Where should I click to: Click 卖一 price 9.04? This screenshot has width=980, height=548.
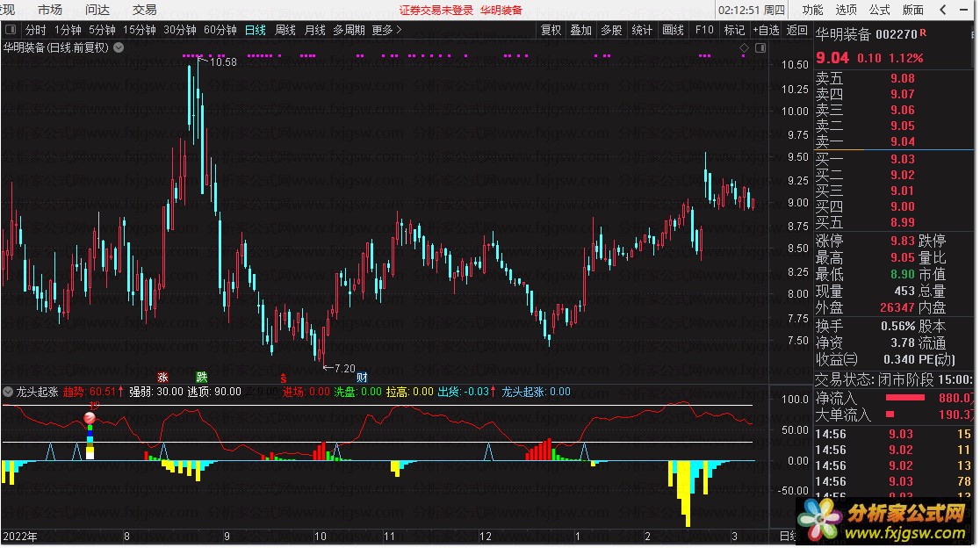(903, 141)
